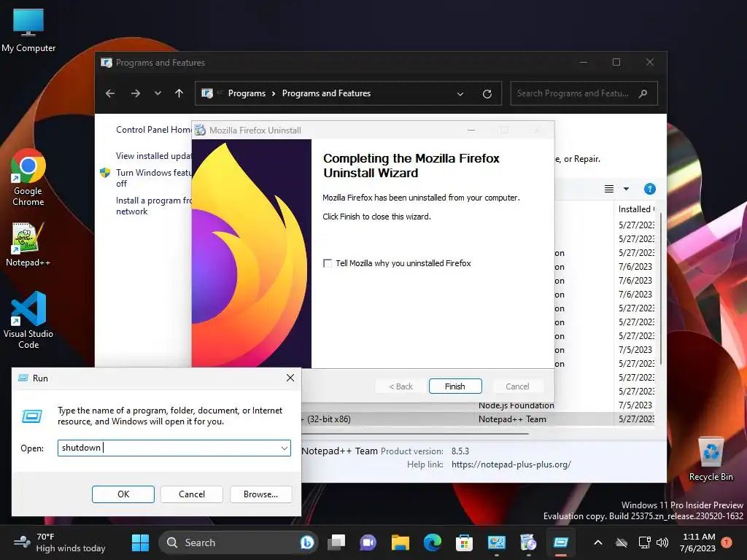The height and width of the screenshot is (560, 747).
Task: Refresh the Programs and Features address bar
Action: click(x=487, y=93)
